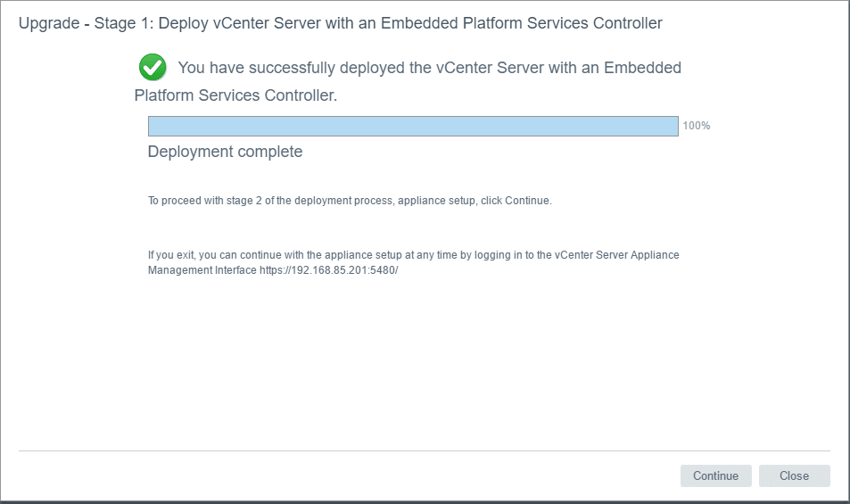Screen dimensions: 850x504
Task: Click the word "Continue." in the stage 2 sentence
Action: pos(529,201)
